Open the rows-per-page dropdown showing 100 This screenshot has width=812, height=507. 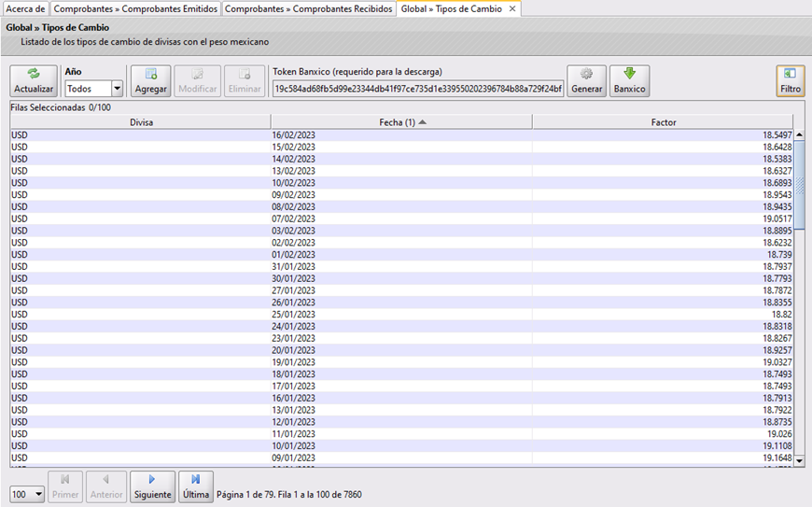[x=27, y=494]
